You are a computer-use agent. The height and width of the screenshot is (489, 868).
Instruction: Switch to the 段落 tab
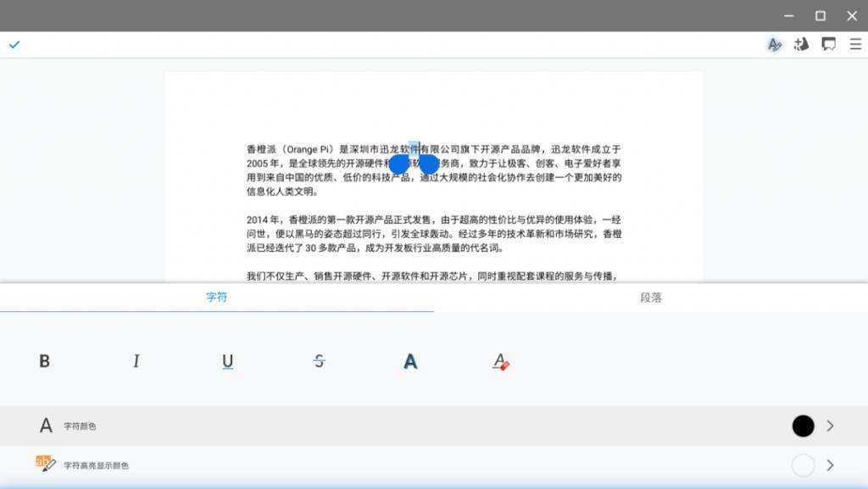tap(650, 297)
